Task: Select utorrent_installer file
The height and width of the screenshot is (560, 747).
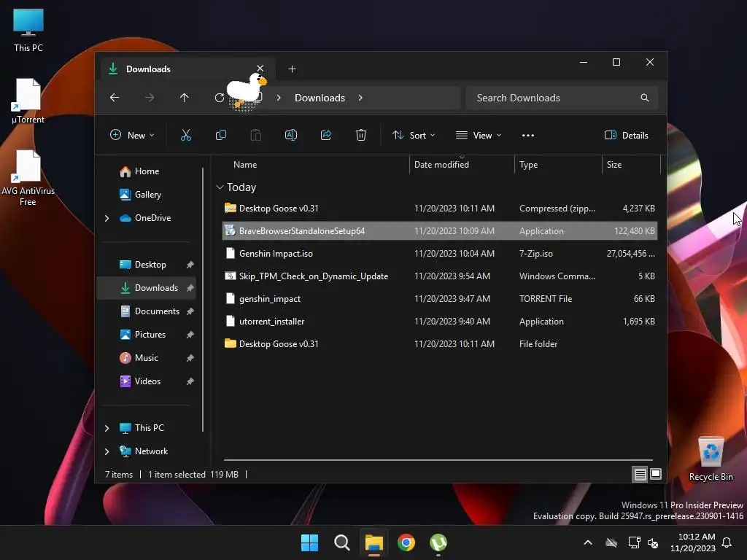Action: (440, 322)
